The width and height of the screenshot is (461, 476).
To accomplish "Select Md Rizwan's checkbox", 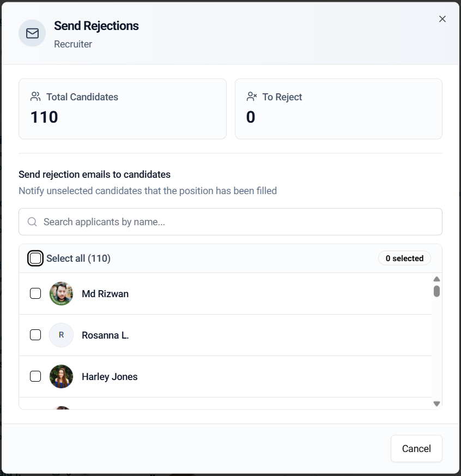I will click(x=35, y=294).
